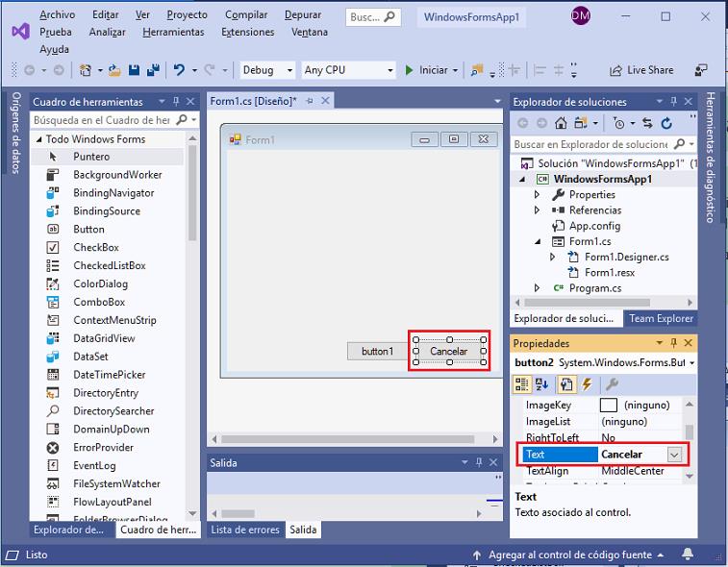Open the button2 object selector dropdown
This screenshot has width=728, height=567.
(x=691, y=363)
